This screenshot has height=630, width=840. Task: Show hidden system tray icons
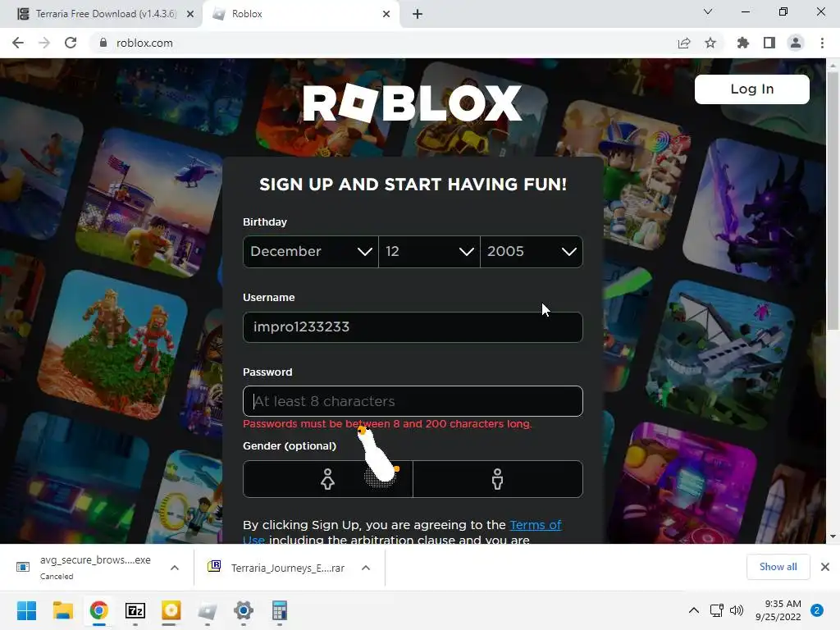pyautogui.click(x=694, y=610)
